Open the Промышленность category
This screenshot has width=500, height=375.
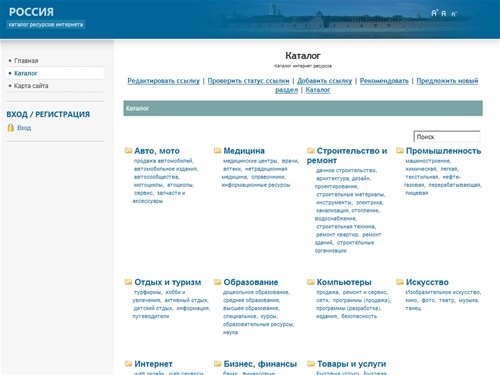point(443,151)
